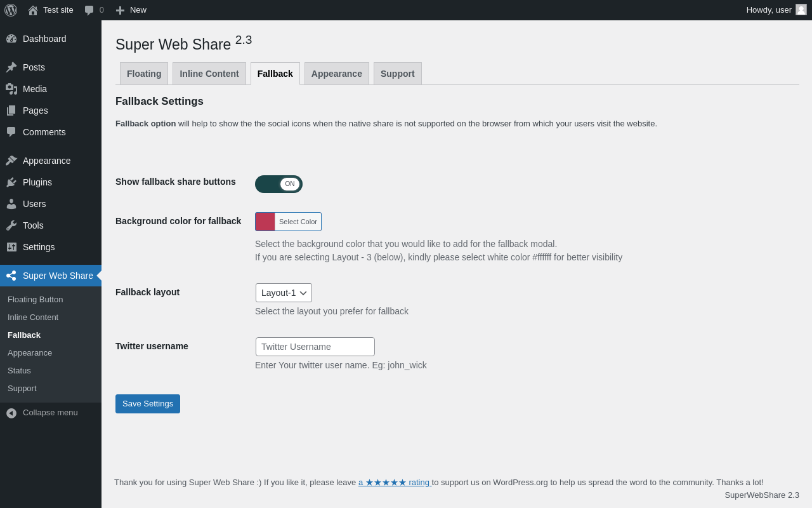This screenshot has height=508, width=812.
Task: Click the plus New icon in admin bar
Action: pos(120,10)
